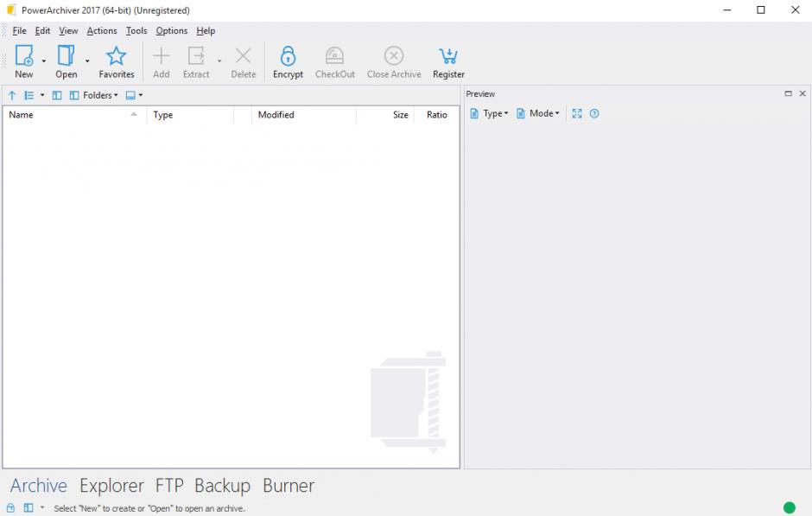Open the View menu
The width and height of the screenshot is (812, 516).
[x=68, y=30]
